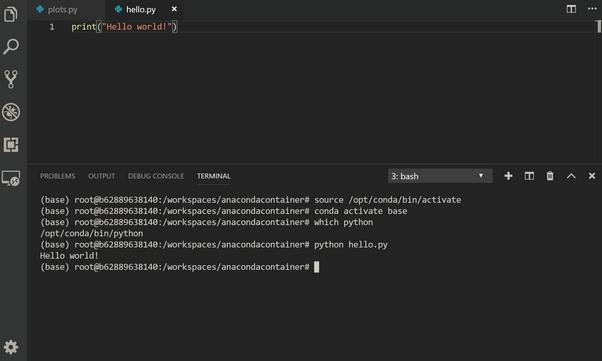Switch to the Output panel tab
The image size is (602, 361).
point(101,176)
